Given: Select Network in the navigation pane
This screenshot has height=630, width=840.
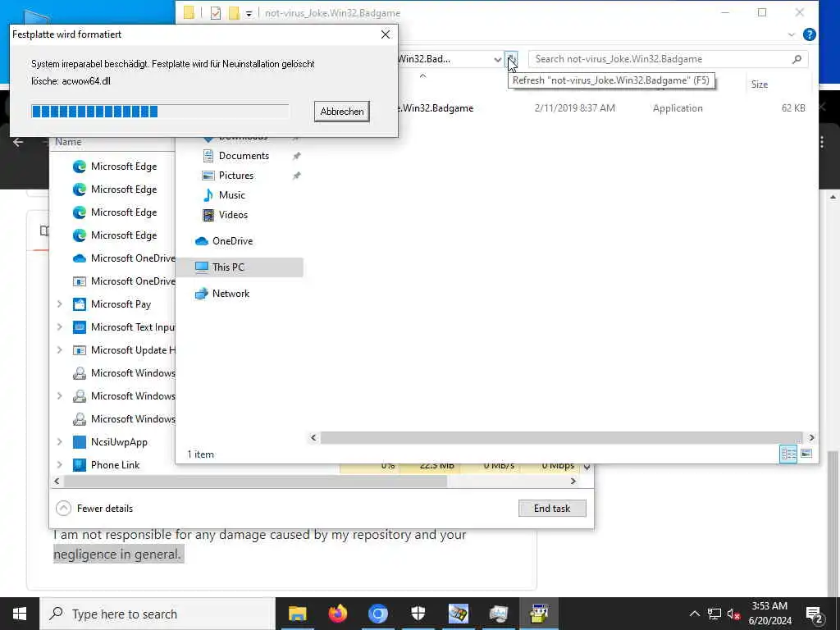Looking at the screenshot, I should coord(231,294).
